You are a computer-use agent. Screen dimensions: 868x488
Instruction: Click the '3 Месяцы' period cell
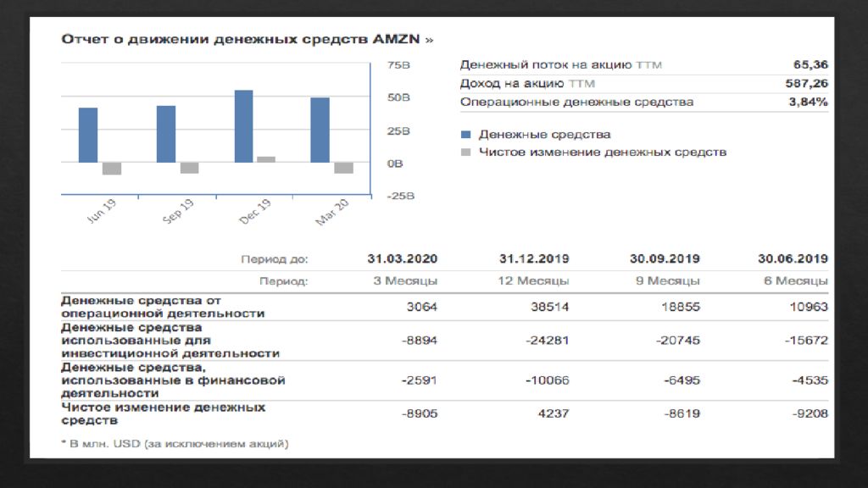pyautogui.click(x=405, y=281)
